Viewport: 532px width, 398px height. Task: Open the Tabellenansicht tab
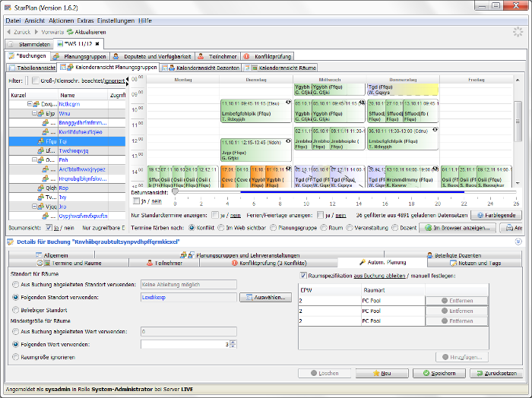32,68
